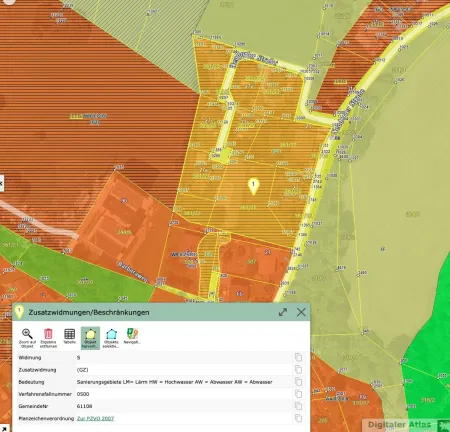Copy the GemeindeNr value
Image resolution: width=450 pixels, height=432 pixels.
coord(298,406)
